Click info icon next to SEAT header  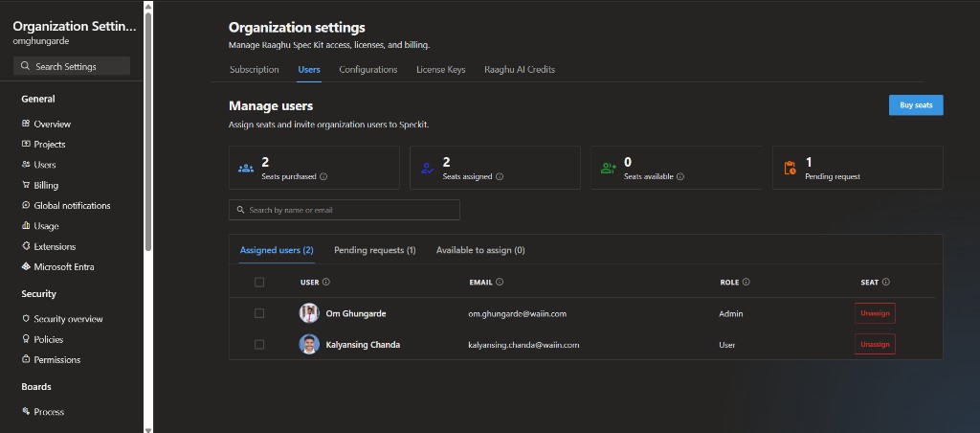[885, 283]
